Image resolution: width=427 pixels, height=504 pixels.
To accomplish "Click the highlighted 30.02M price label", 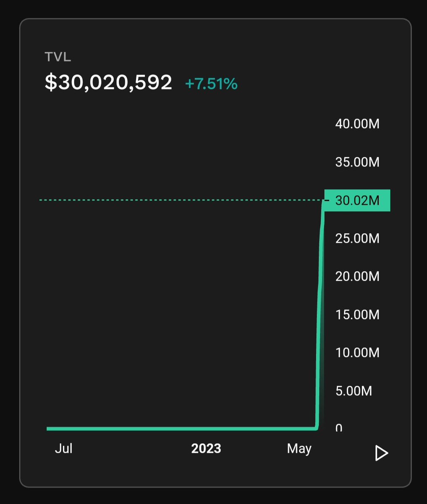I will point(357,200).
